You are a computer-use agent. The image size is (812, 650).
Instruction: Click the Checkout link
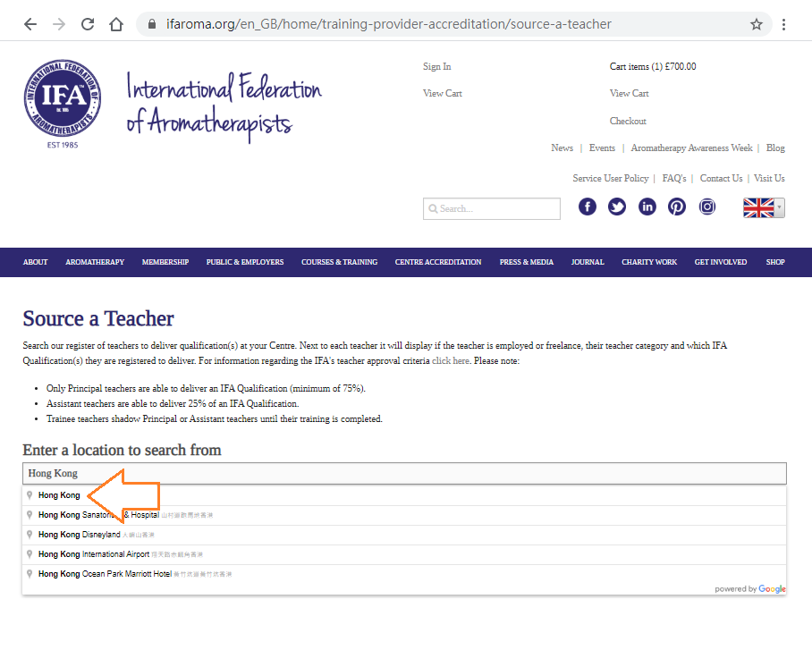pyautogui.click(x=628, y=121)
